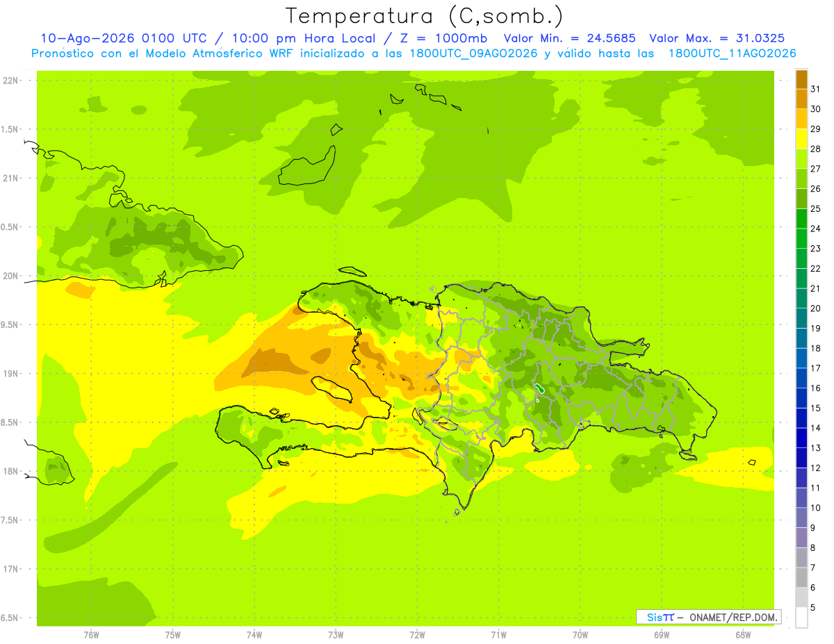The height and width of the screenshot is (644, 834).
Task: Click the gray color bar segment between 6 and 7
Action: tap(801, 578)
